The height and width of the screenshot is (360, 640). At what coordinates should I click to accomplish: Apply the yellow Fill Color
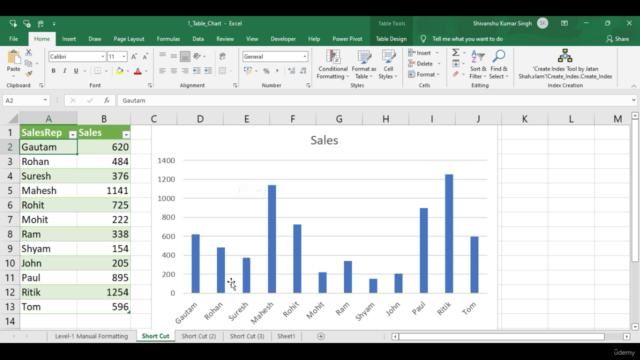click(x=120, y=71)
